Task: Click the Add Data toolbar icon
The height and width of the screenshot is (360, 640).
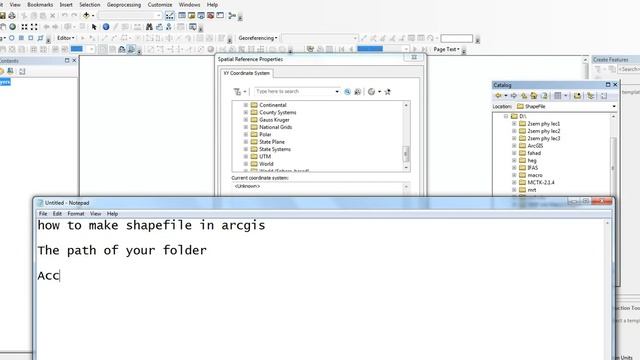Action: pyautogui.click(x=86, y=16)
